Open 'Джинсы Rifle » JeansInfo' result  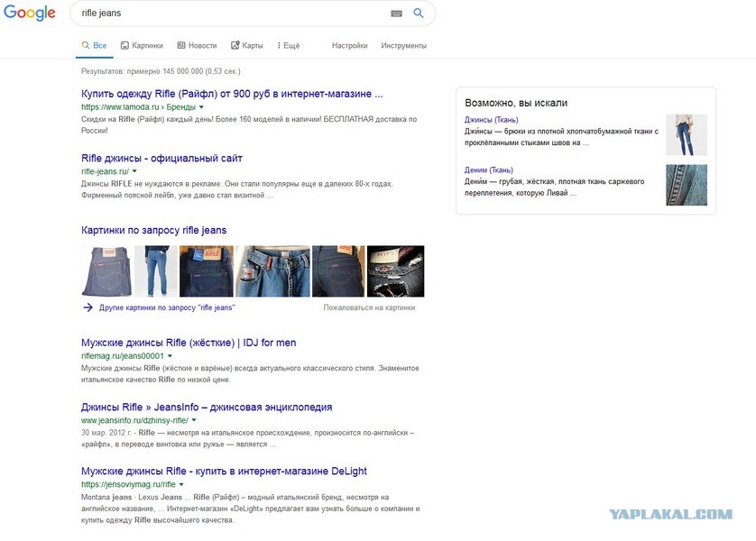point(207,407)
